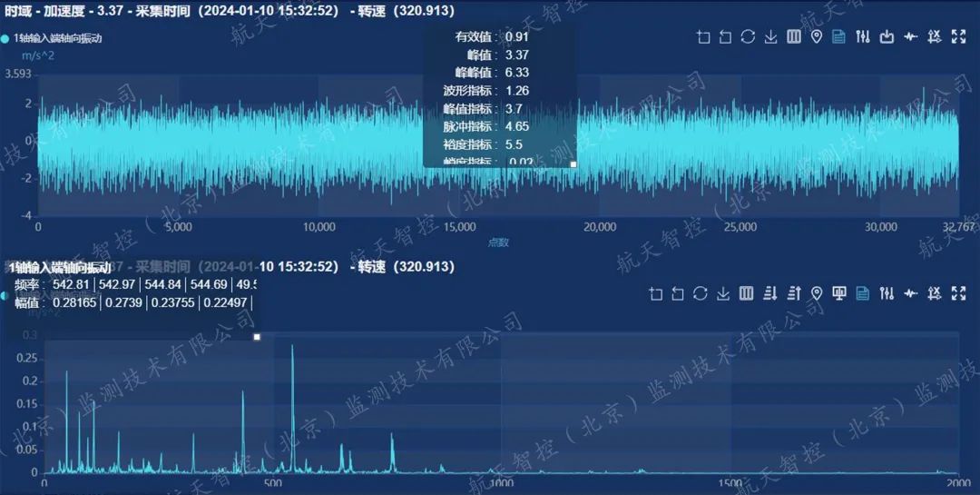Click the X-axis cursor icon in spectrum toolbar
Screen dimensions: 980x495
click(x=935, y=293)
